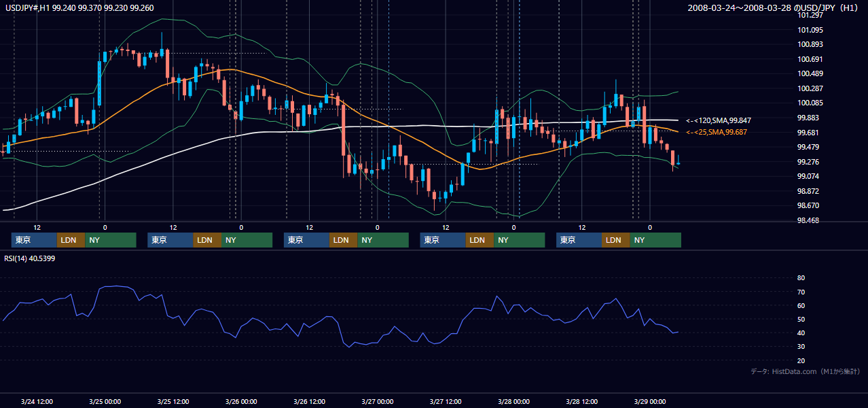Click the RSI 70 level label
The height and width of the screenshot is (408, 868).
[x=801, y=292]
